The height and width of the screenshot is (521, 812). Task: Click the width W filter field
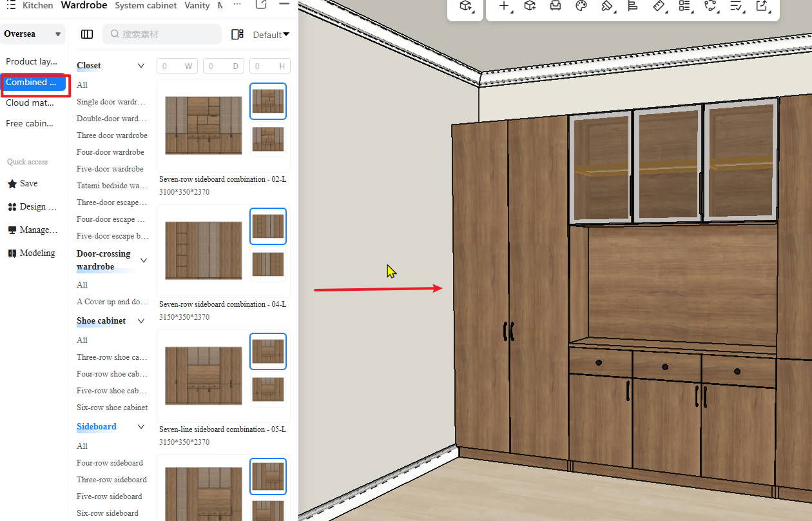177,66
